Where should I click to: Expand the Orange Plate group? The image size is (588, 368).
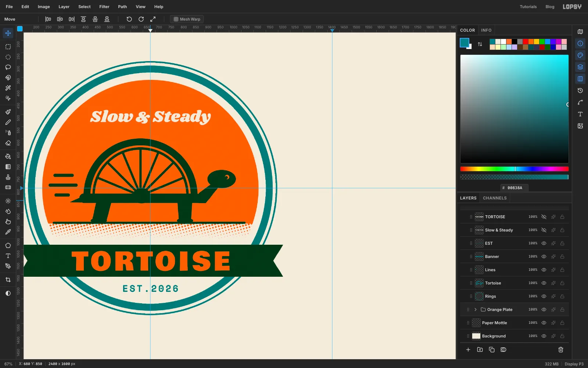pos(476,309)
